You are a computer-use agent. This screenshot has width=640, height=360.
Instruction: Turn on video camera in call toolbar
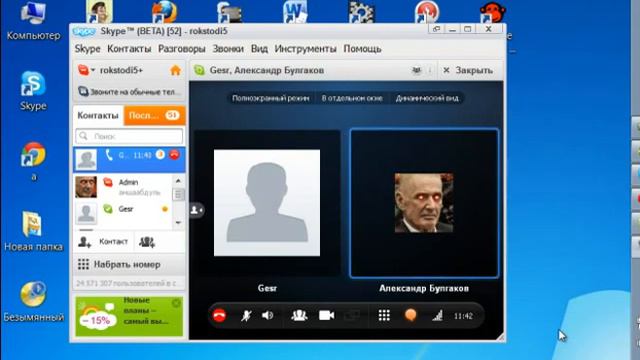coord(327,315)
